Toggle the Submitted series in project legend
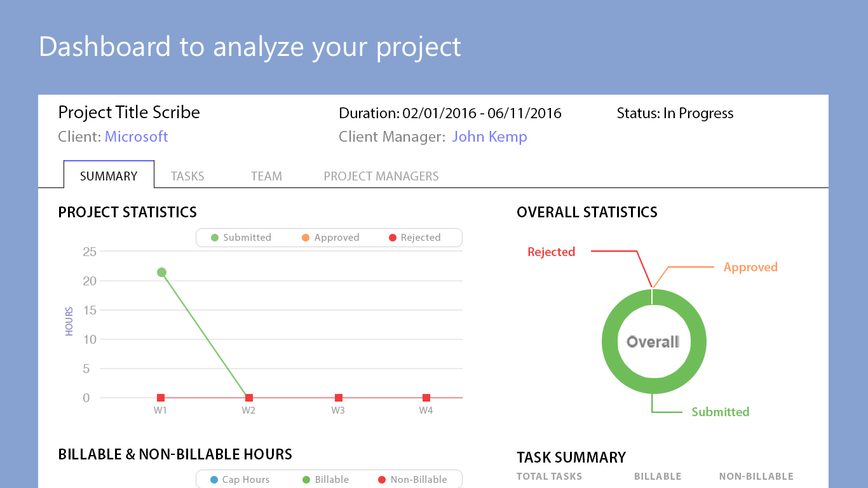Image resolution: width=868 pixels, height=488 pixels. click(241, 238)
